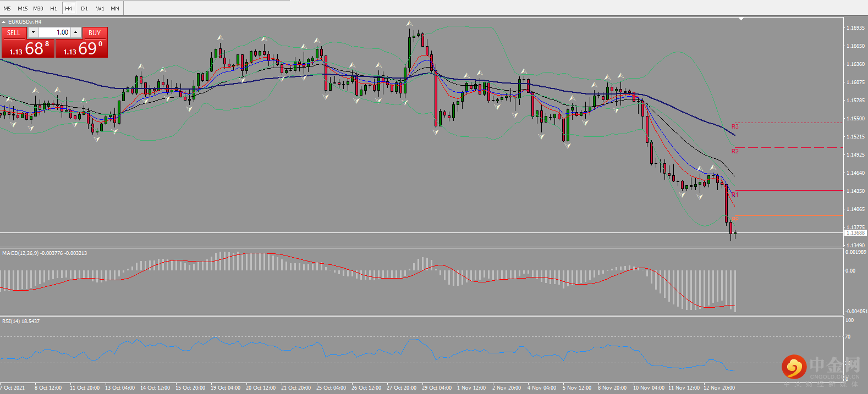This screenshot has width=868, height=394.
Task: Click the current price tag 1.13688
Action: coord(855,233)
